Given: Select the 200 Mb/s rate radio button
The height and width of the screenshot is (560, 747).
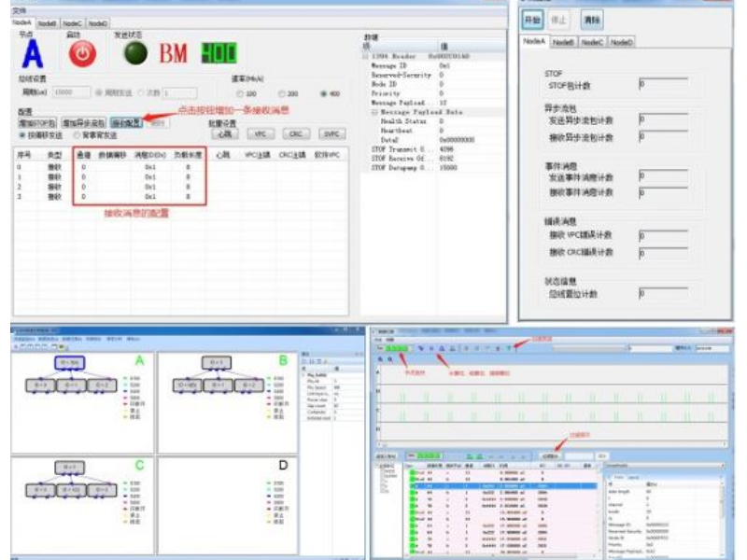Looking at the screenshot, I should [x=282, y=93].
